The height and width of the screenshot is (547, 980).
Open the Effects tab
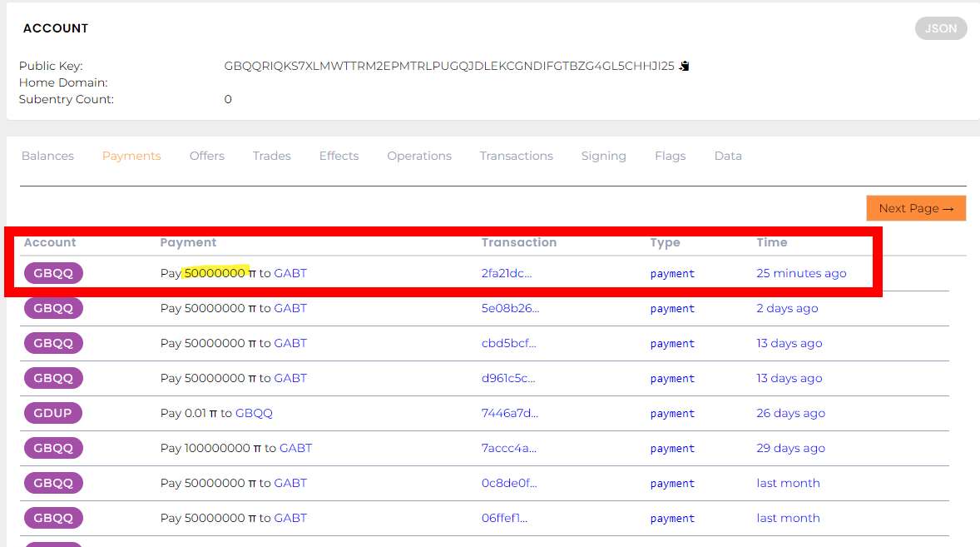[x=339, y=156]
